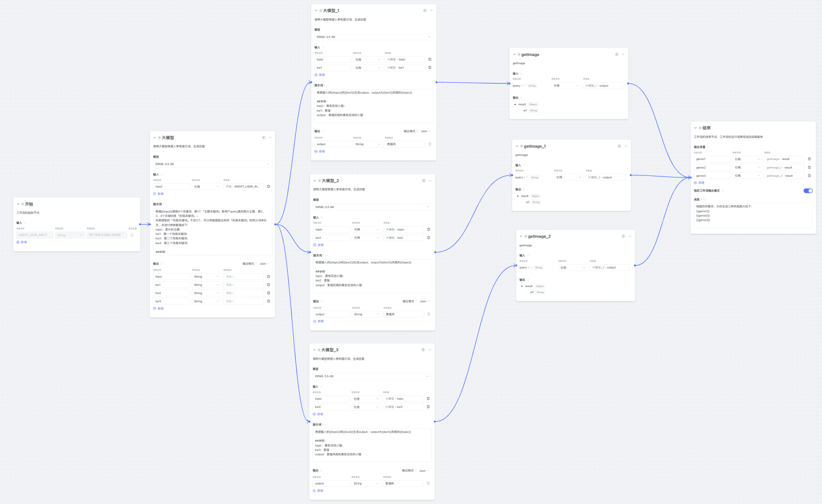Click 素描风 description field in 大模型_1 output
Image resolution: width=822 pixels, height=504 pixels.
405,144
